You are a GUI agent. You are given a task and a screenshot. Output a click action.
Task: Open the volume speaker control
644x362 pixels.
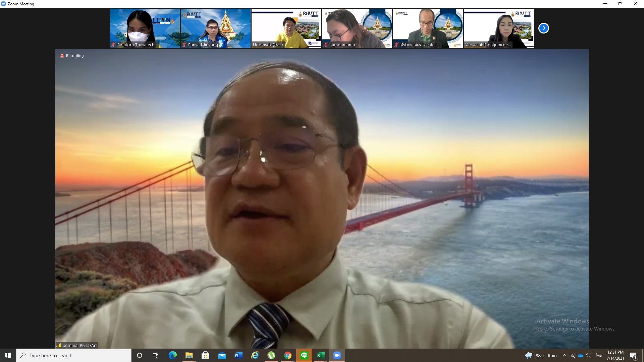(x=588, y=356)
